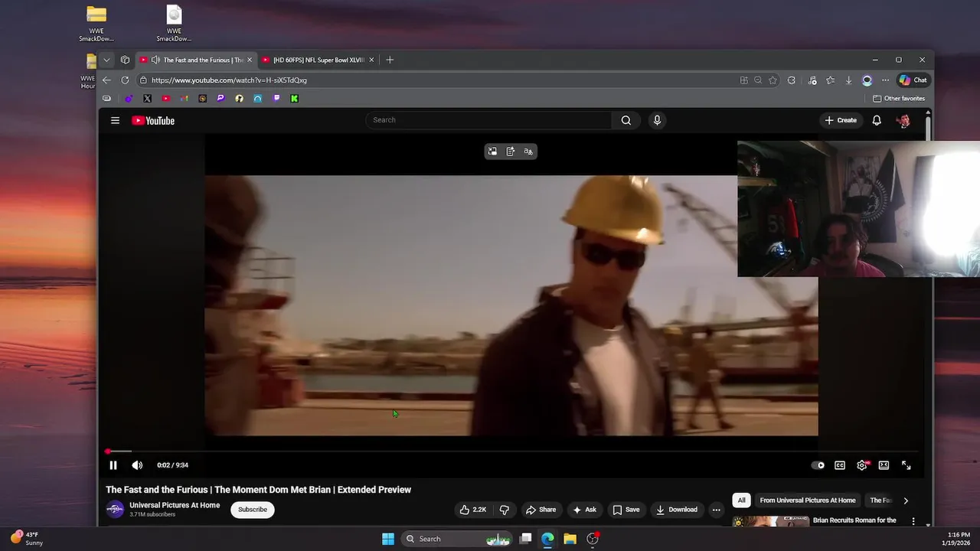The width and height of the screenshot is (980, 551).
Task: Share this video
Action: pos(541,510)
